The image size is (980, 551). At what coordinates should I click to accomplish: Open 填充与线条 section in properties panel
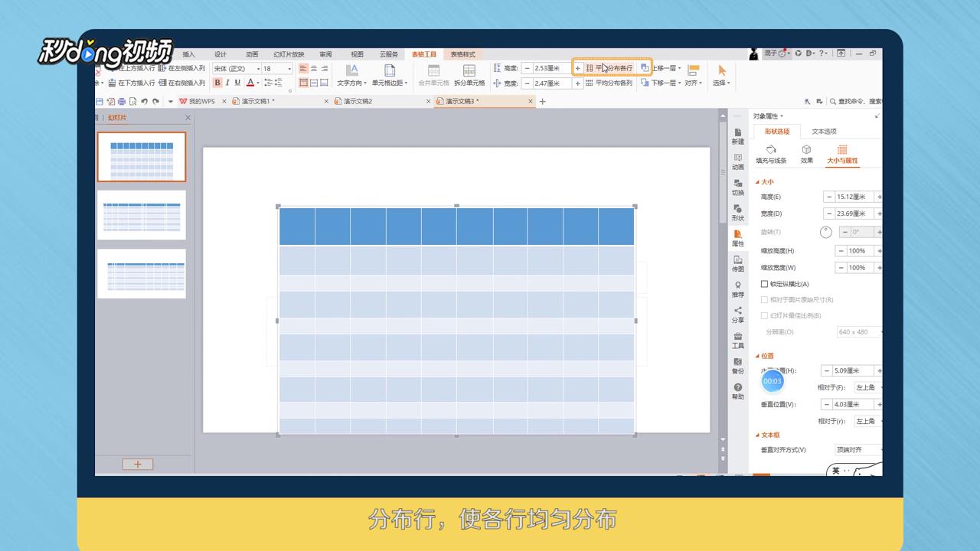pos(771,154)
